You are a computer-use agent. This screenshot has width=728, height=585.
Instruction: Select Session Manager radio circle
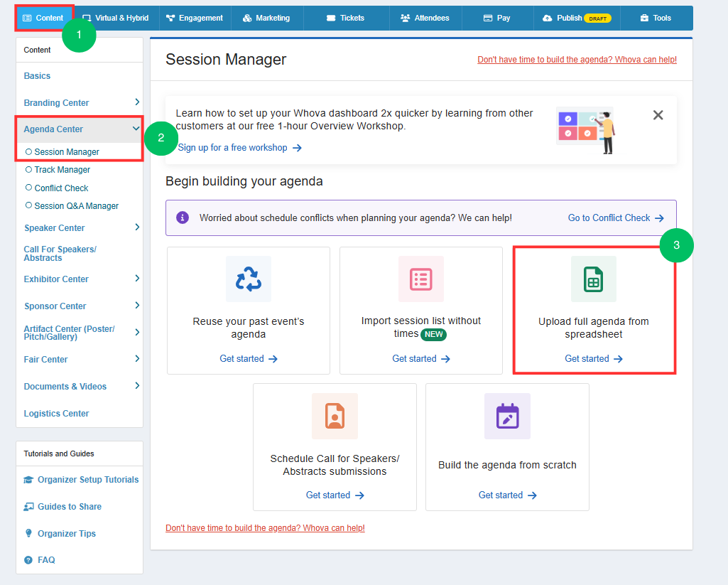[x=29, y=151]
